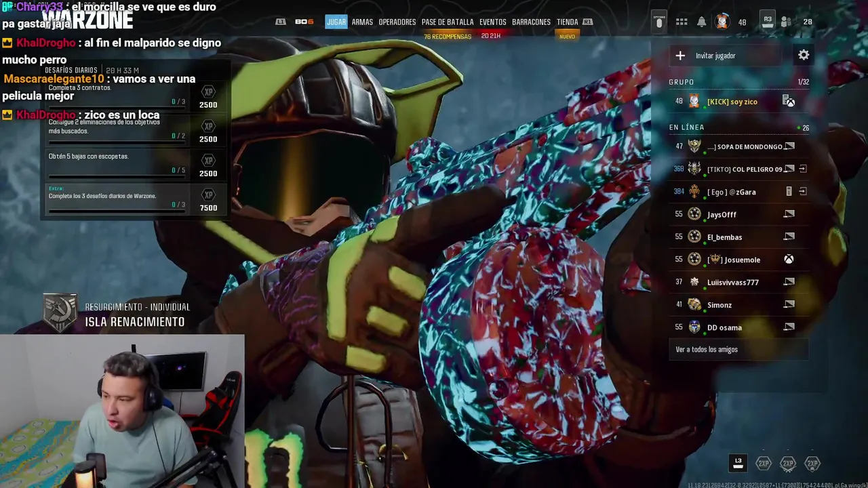
Task: Activate the 2XP weapon token
Action: tap(788, 464)
